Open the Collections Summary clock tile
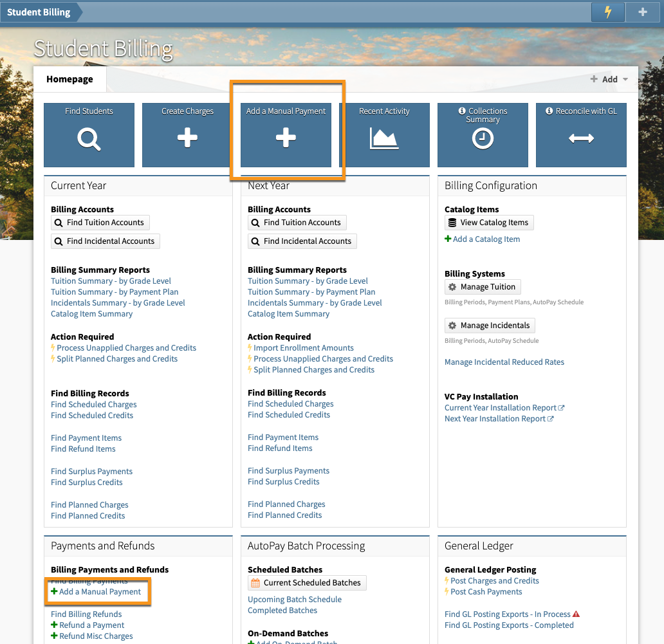This screenshot has height=644, width=664. (x=483, y=135)
